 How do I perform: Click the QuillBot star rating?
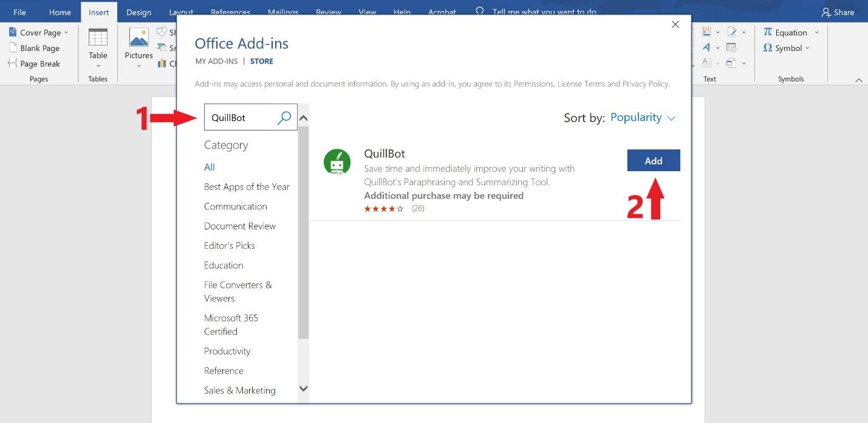point(384,209)
